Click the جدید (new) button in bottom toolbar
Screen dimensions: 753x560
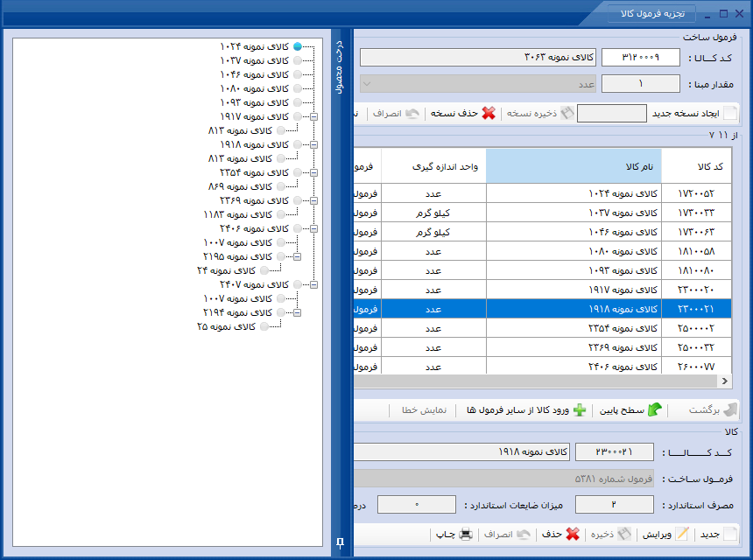pyautogui.click(x=718, y=534)
